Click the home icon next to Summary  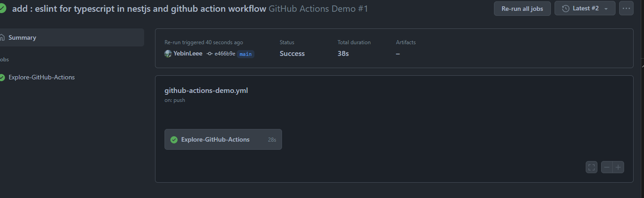pyautogui.click(x=2, y=37)
